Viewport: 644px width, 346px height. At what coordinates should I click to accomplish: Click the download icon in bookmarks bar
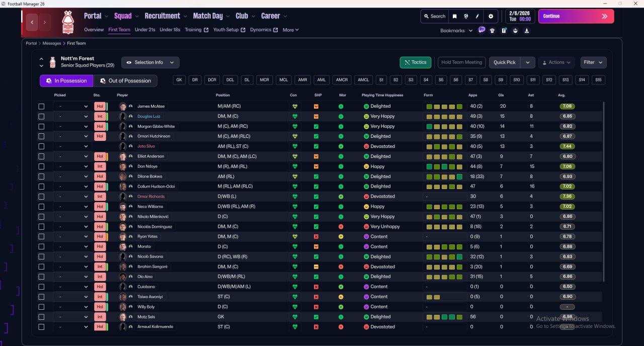pyautogui.click(x=526, y=31)
